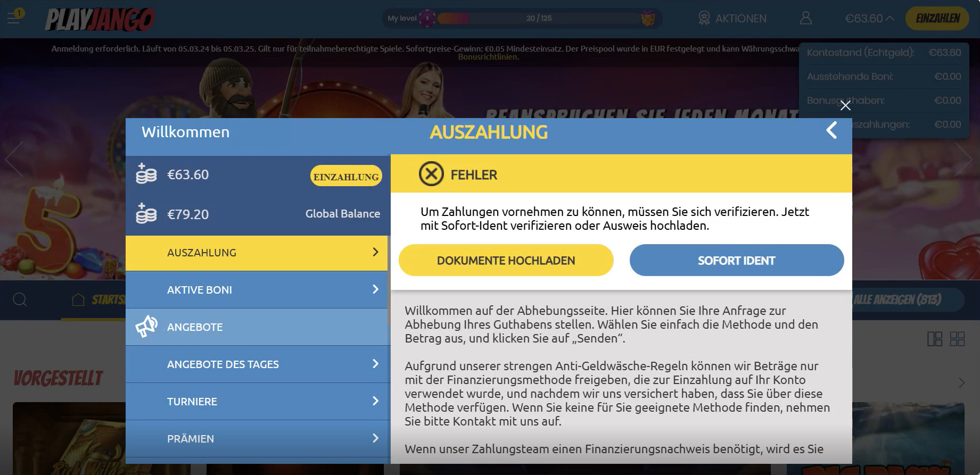
Task: Click the Aktionen award ribbon icon
Action: click(x=704, y=19)
